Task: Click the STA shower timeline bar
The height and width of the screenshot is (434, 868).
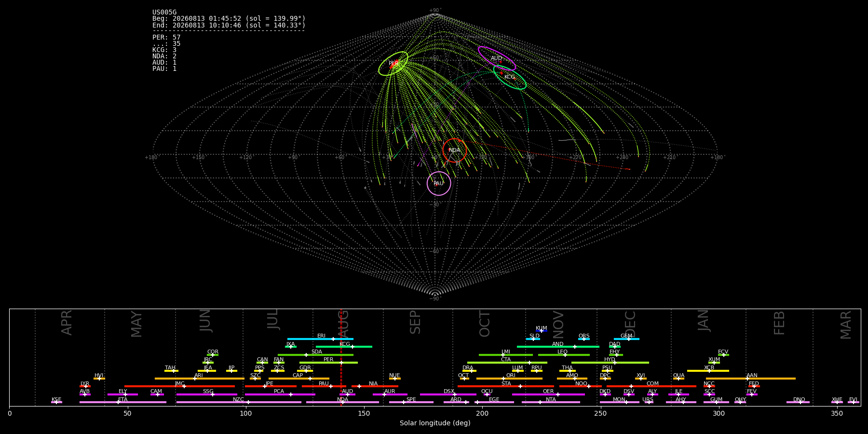Action: pyautogui.click(x=506, y=386)
